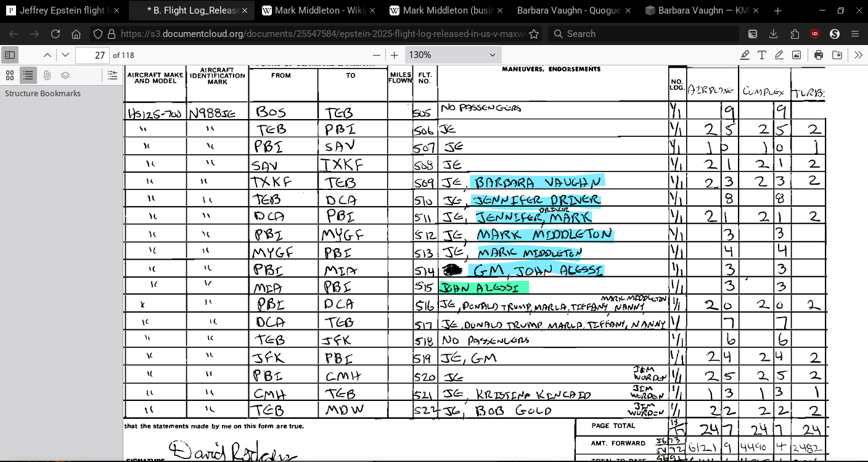Select the Add image tool
Screen dimensions: 868x462
796,55
